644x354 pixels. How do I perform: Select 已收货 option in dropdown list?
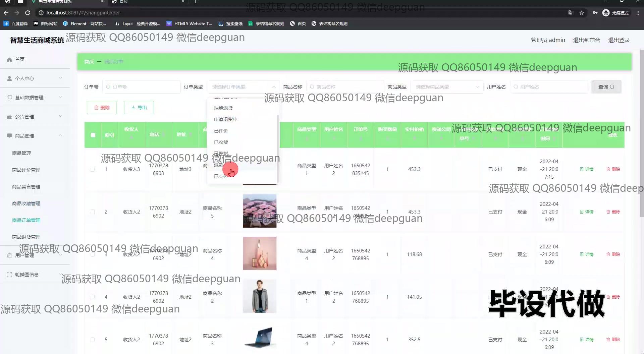point(221,142)
